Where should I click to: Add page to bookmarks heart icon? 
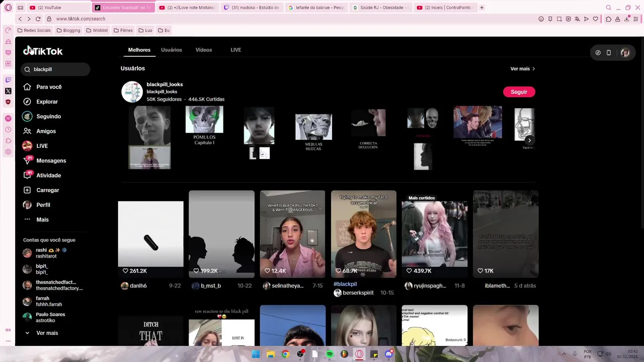(596, 19)
